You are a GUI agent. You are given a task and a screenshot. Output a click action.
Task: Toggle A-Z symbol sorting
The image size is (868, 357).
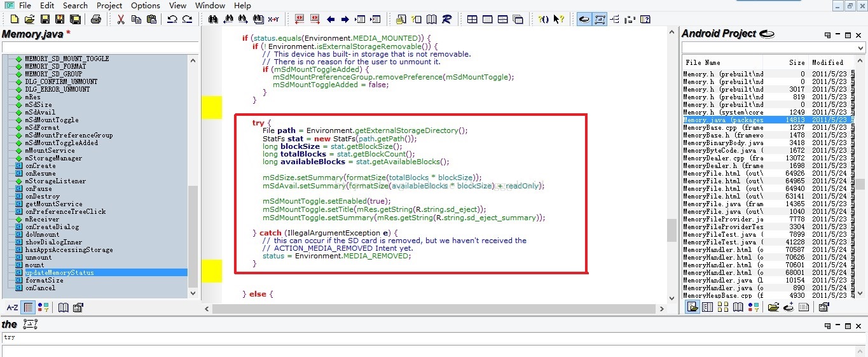click(x=12, y=307)
